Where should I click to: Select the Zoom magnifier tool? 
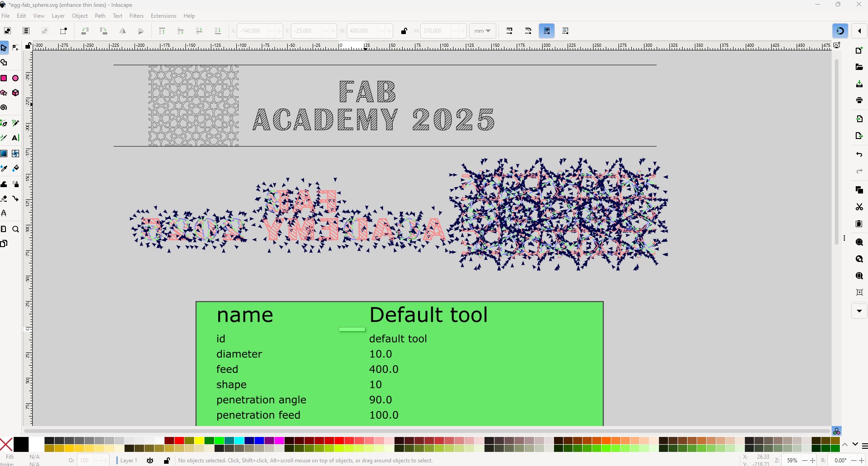coord(15,229)
